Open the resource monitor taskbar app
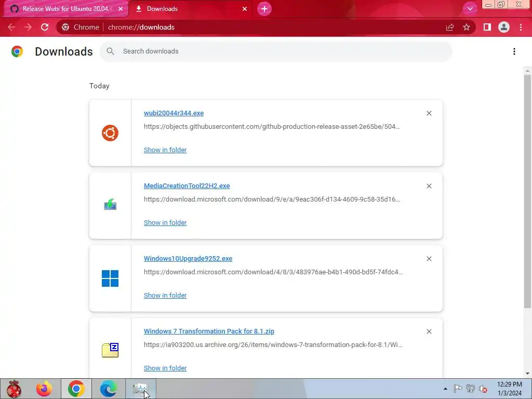 141,389
